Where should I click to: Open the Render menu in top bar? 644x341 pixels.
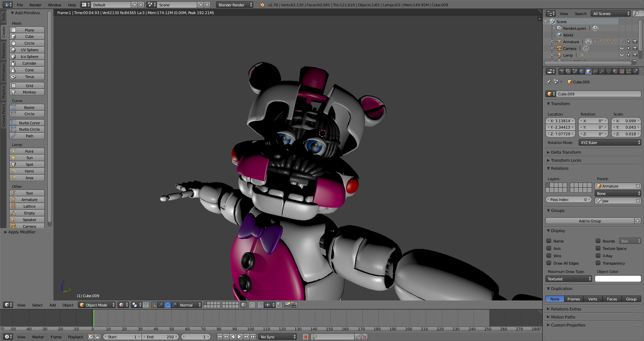click(35, 5)
